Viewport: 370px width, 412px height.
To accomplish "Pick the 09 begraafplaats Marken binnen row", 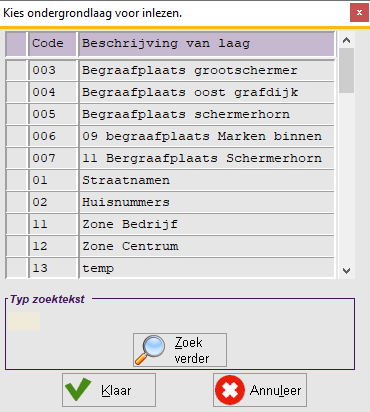I will tap(170, 136).
